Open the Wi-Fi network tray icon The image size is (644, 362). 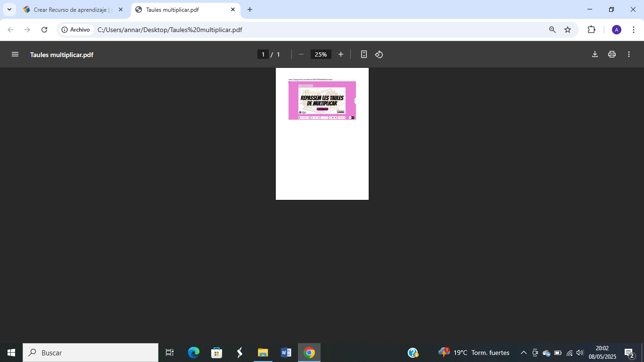[x=570, y=353]
